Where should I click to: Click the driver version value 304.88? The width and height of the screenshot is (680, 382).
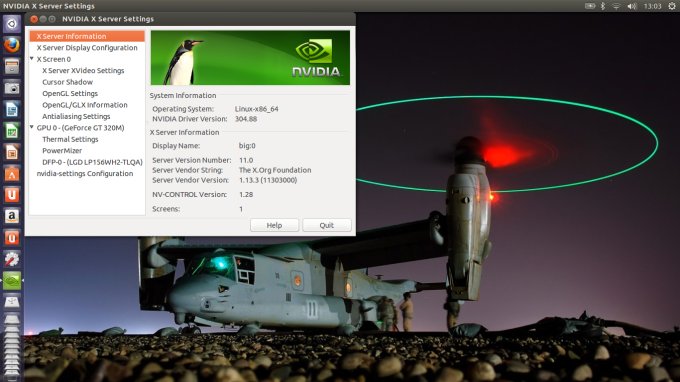[x=246, y=119]
